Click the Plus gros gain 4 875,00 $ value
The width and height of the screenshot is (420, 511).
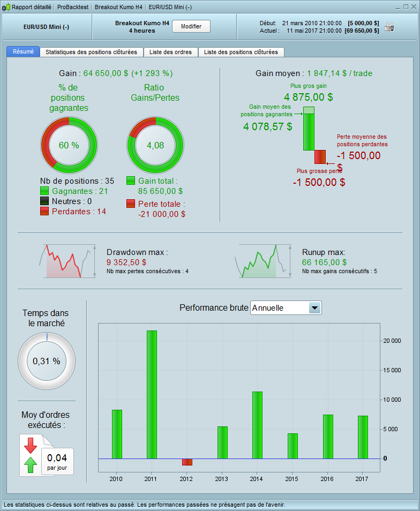point(308,97)
